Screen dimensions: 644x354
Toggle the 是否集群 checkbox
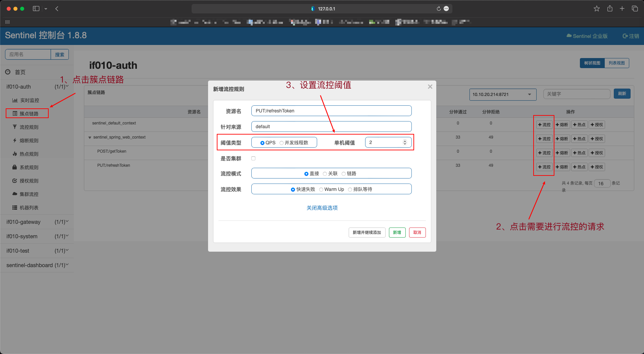(x=253, y=158)
